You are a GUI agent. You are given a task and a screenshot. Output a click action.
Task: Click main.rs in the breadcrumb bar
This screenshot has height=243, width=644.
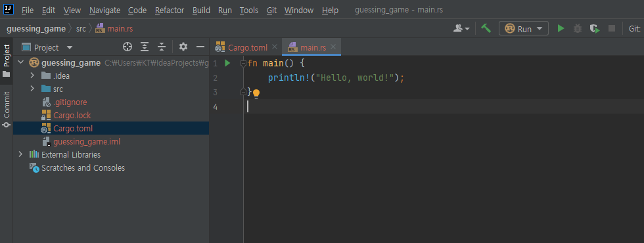114,29
